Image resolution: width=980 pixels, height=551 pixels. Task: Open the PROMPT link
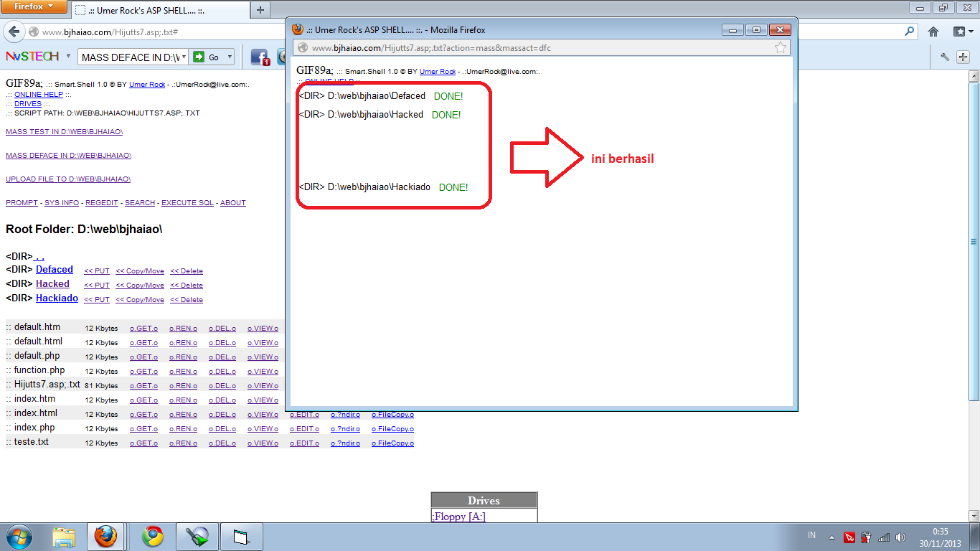tap(22, 203)
